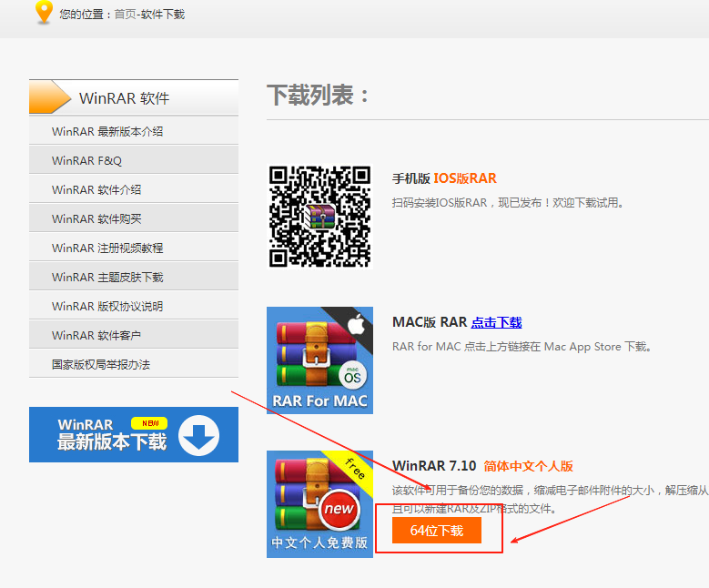
Task: Click the RAR for MAC App Store description
Action: click(522, 347)
